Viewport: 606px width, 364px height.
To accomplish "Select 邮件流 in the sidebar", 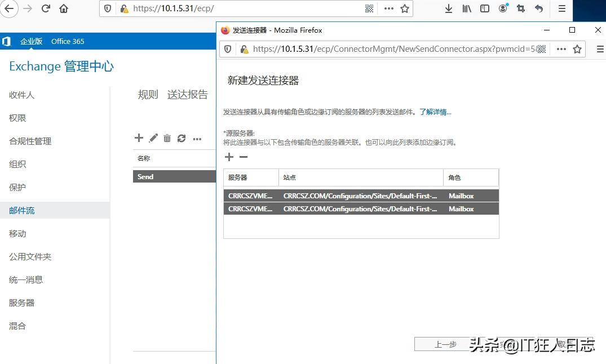I will coord(23,210).
